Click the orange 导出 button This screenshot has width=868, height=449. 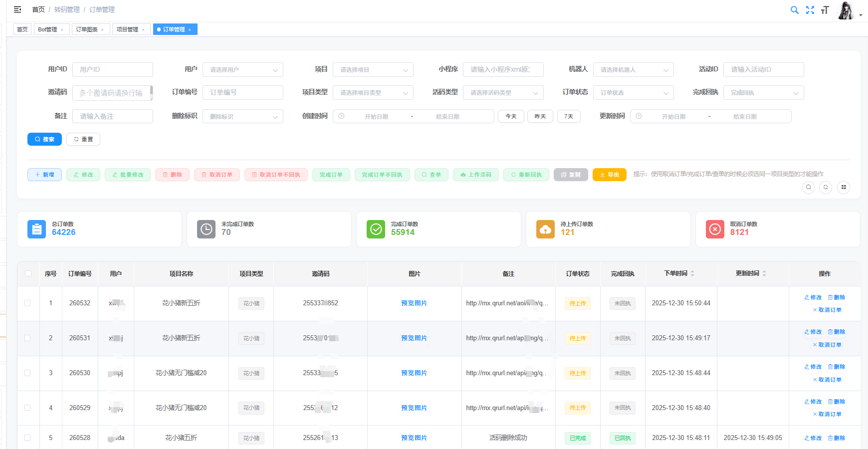click(609, 175)
